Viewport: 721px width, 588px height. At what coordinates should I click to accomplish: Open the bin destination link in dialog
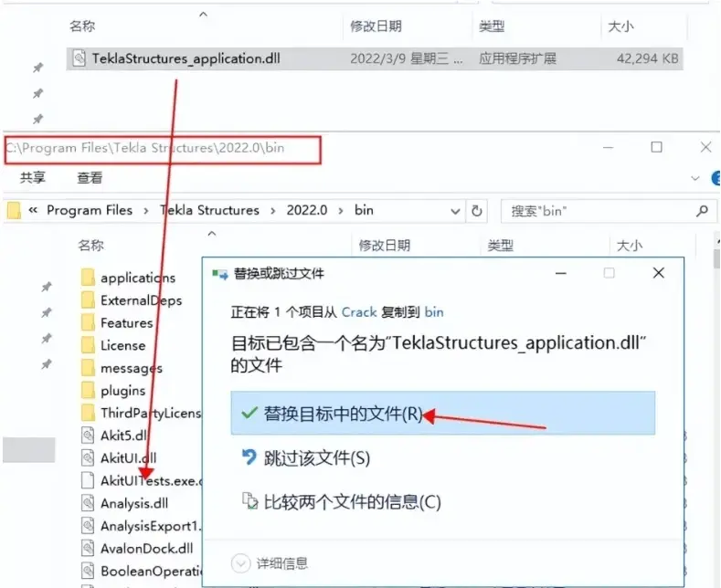coord(434,312)
